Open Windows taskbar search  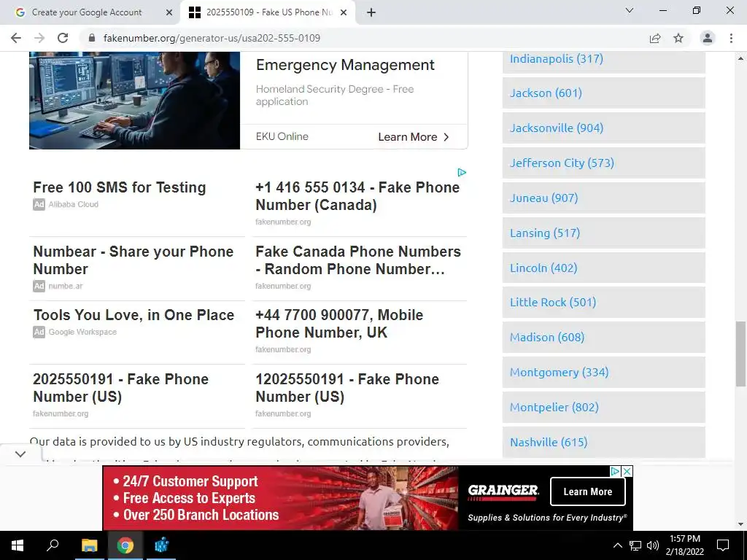53,545
